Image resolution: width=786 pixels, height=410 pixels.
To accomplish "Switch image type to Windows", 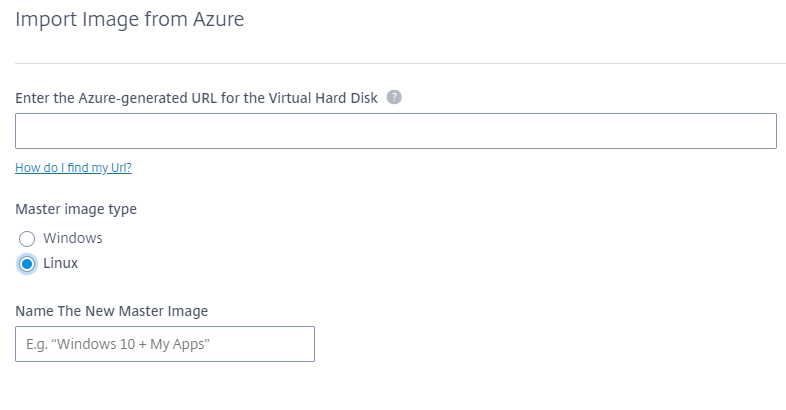I will pyautogui.click(x=27, y=239).
